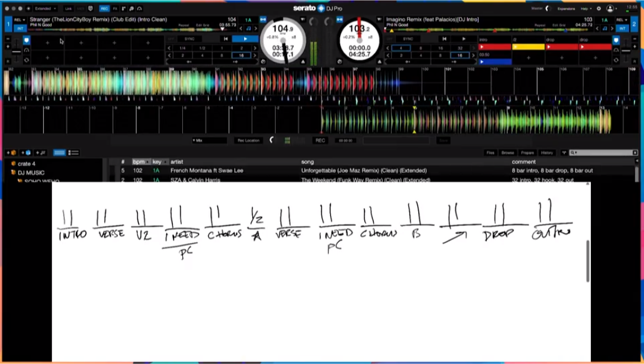644x364 pixels.
Task: Click the Rec Location button
Action: click(248, 140)
